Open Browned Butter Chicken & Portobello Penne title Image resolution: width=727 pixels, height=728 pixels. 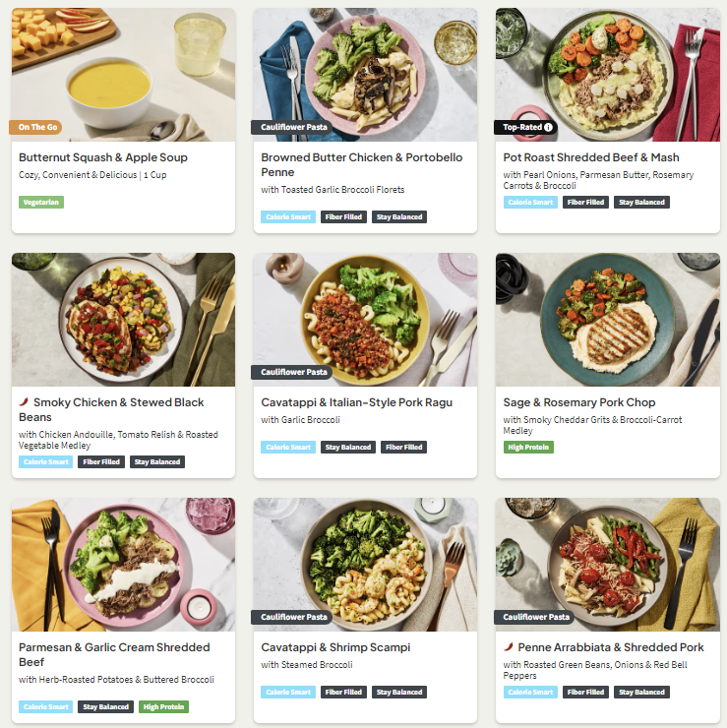click(x=362, y=165)
